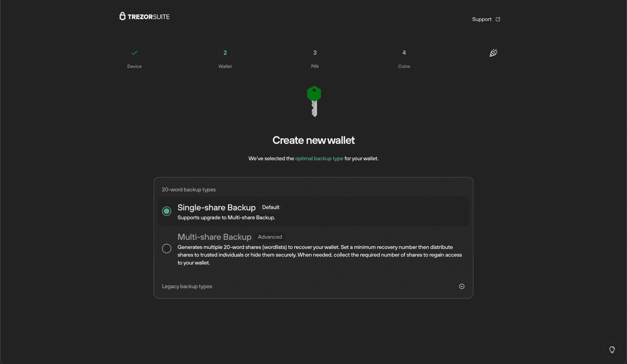This screenshot has width=627, height=364.
Task: Click the Advanced badge
Action: pyautogui.click(x=270, y=237)
